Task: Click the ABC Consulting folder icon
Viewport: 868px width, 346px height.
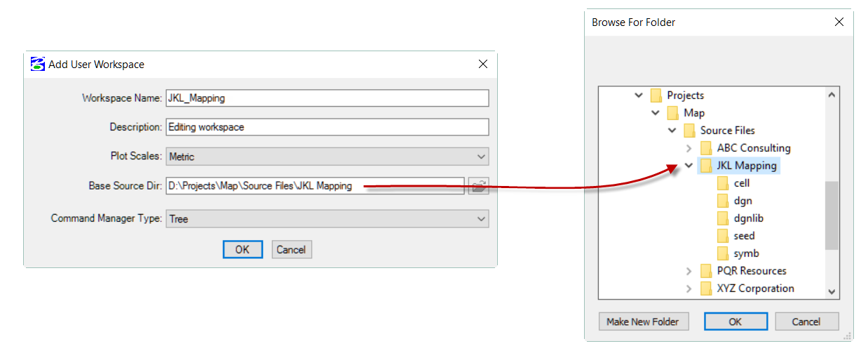Action: click(706, 148)
